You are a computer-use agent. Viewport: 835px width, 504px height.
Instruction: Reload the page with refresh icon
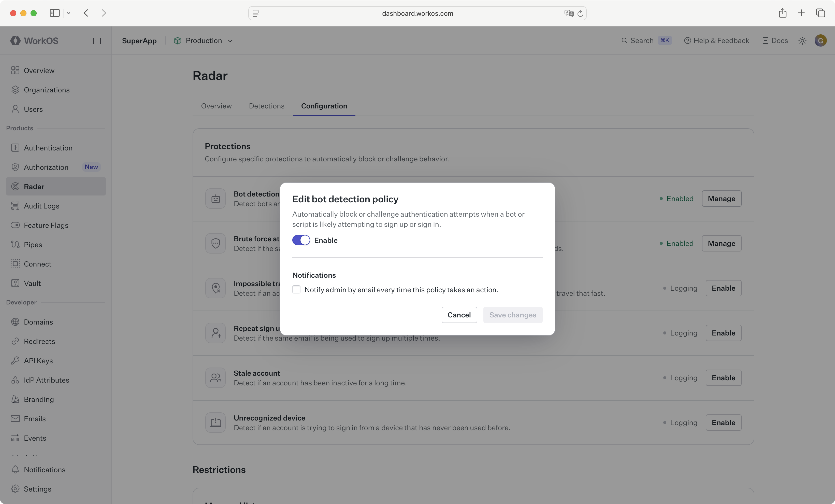click(x=580, y=13)
